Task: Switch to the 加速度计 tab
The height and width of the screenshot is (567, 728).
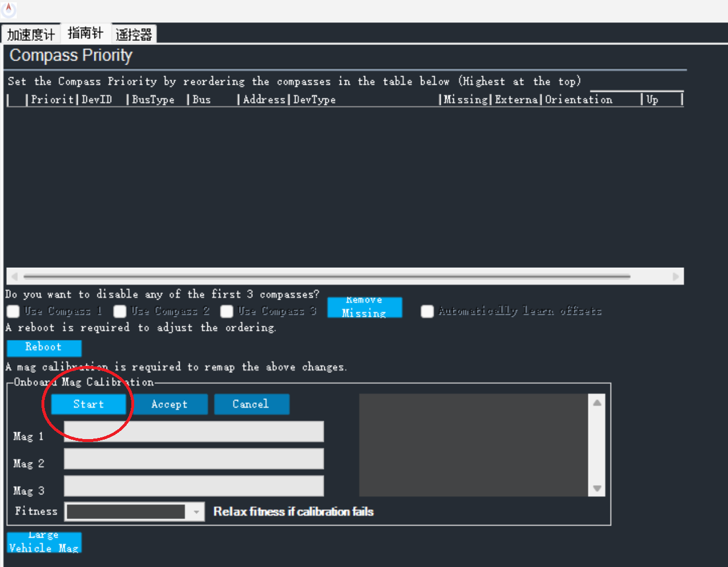Action: pos(31,35)
